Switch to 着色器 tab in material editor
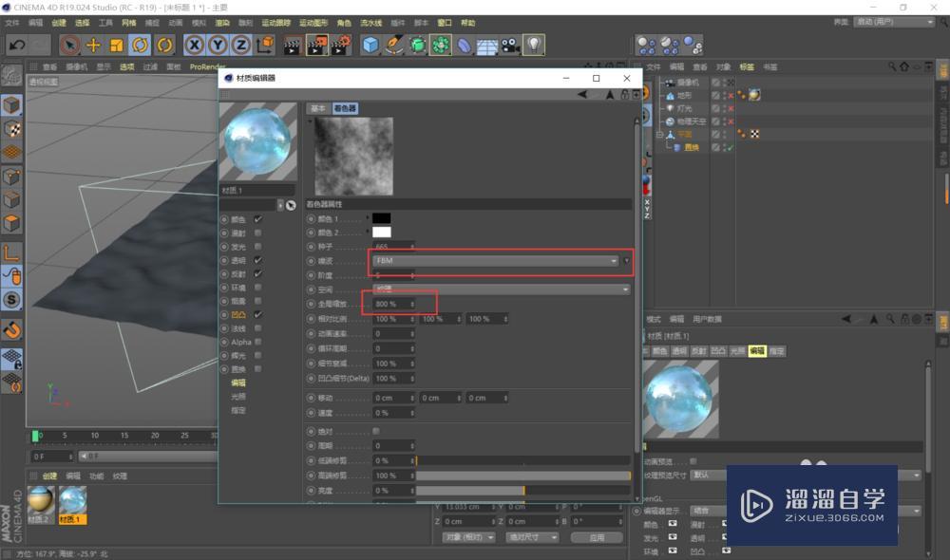 coord(346,108)
